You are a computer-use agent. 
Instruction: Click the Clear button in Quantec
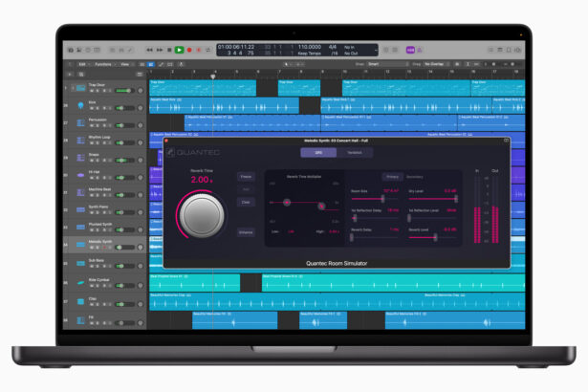246,202
